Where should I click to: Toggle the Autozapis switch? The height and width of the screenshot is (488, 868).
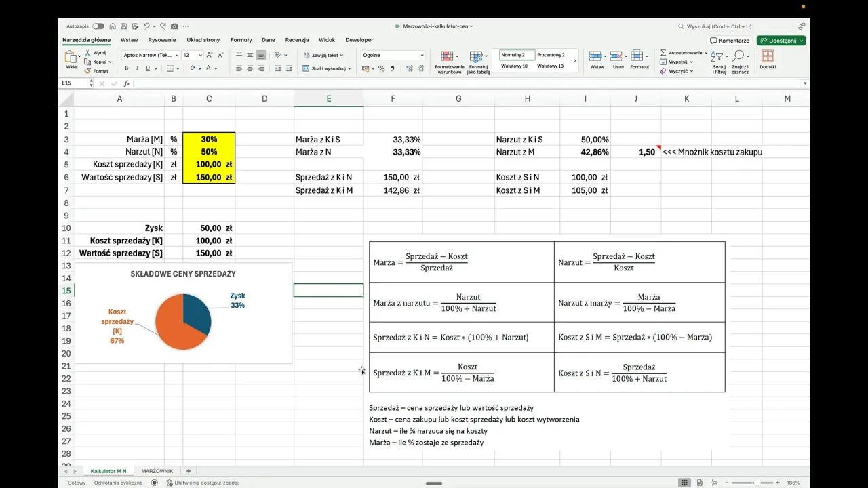pos(98,26)
